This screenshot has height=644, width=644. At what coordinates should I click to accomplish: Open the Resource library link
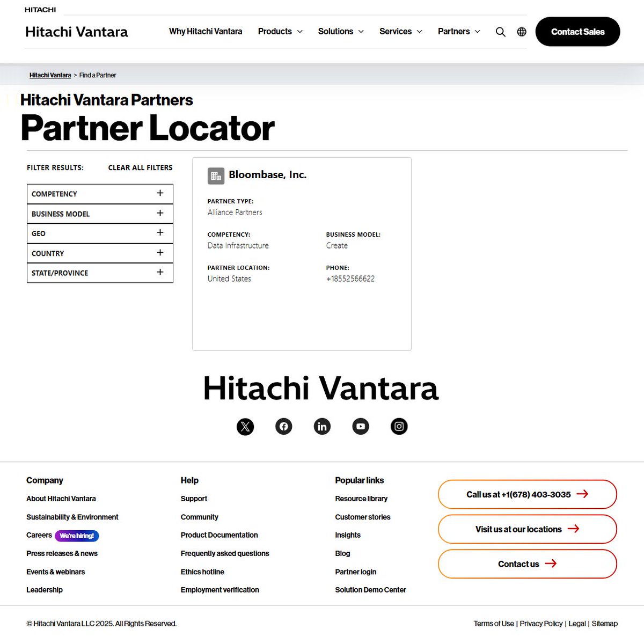[361, 499]
